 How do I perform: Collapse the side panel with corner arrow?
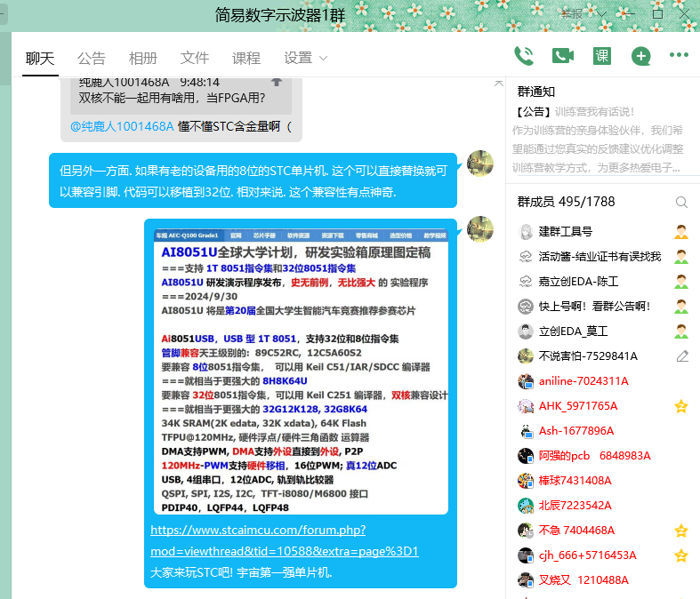point(499,82)
